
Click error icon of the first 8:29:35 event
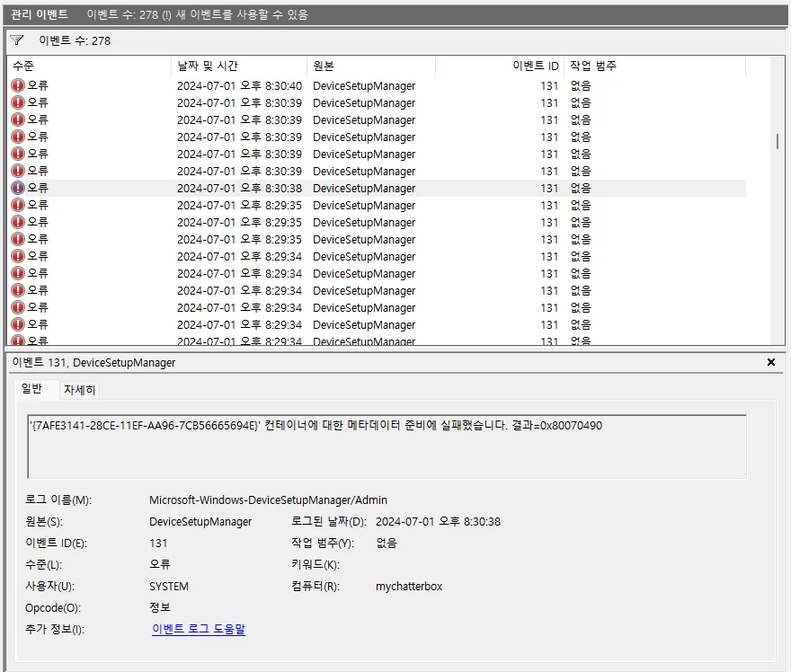(x=18, y=206)
